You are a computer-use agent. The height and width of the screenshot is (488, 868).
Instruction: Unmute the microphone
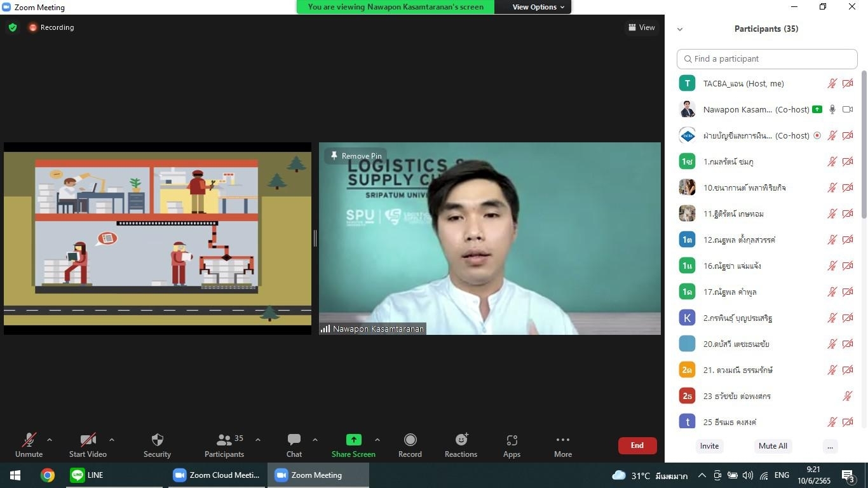(x=29, y=440)
